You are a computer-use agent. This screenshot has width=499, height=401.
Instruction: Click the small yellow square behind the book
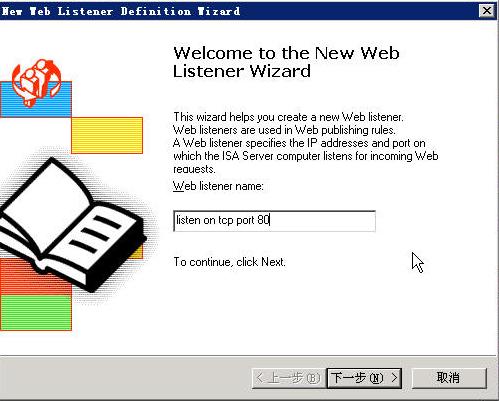tap(137, 252)
